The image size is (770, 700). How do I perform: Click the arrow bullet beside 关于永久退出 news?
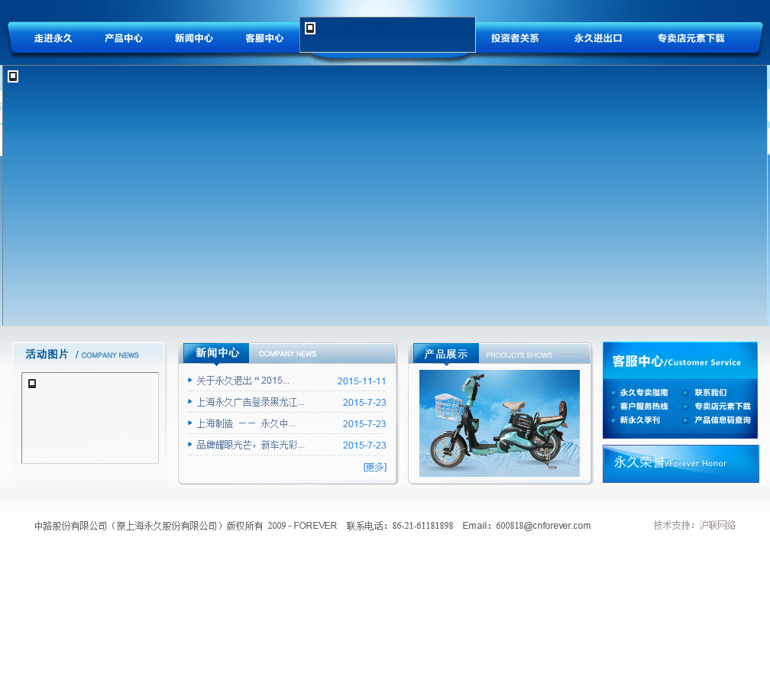tap(190, 381)
